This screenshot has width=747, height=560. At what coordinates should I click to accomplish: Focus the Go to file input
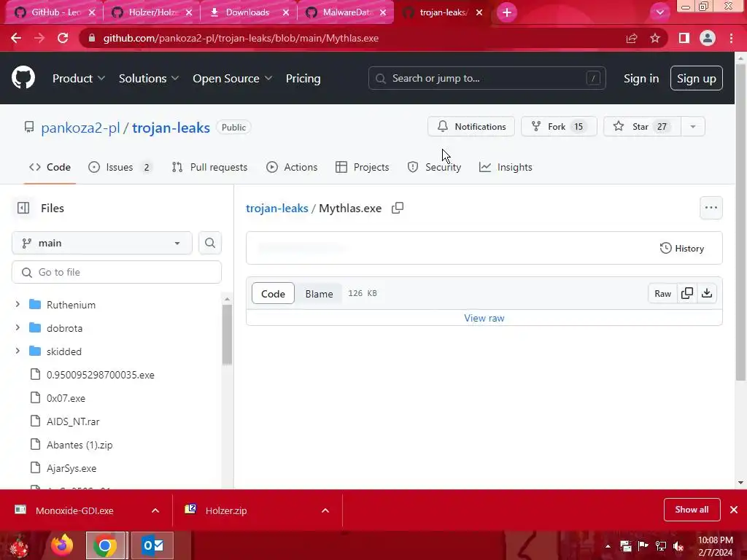pos(117,272)
